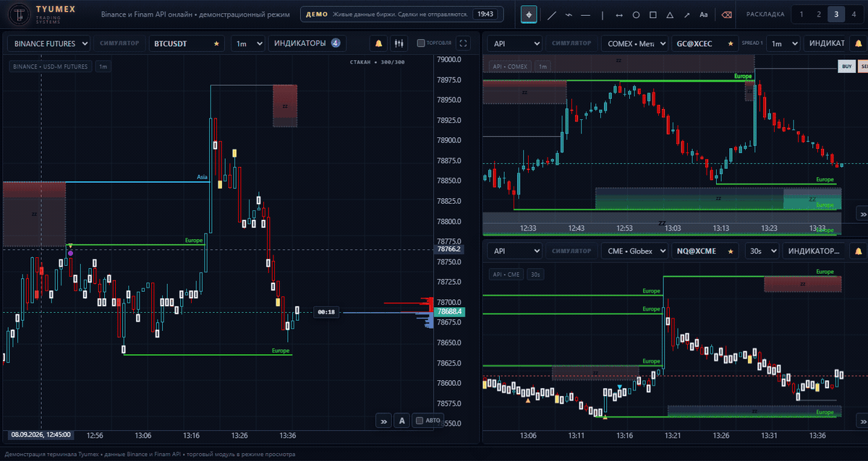Click the ДЕМО mode badge

(317, 14)
